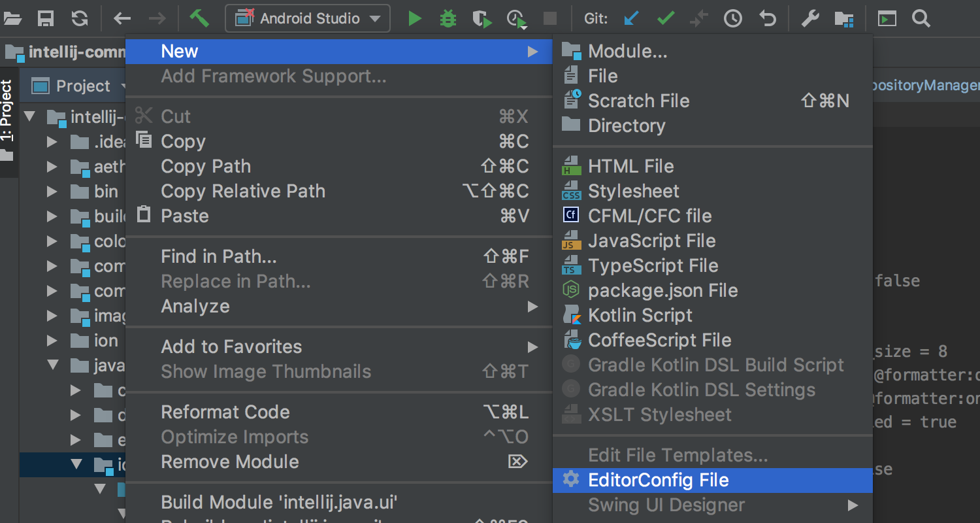Screen dimensions: 980x523
Task: Expand the build folder arrow
Action: point(52,216)
